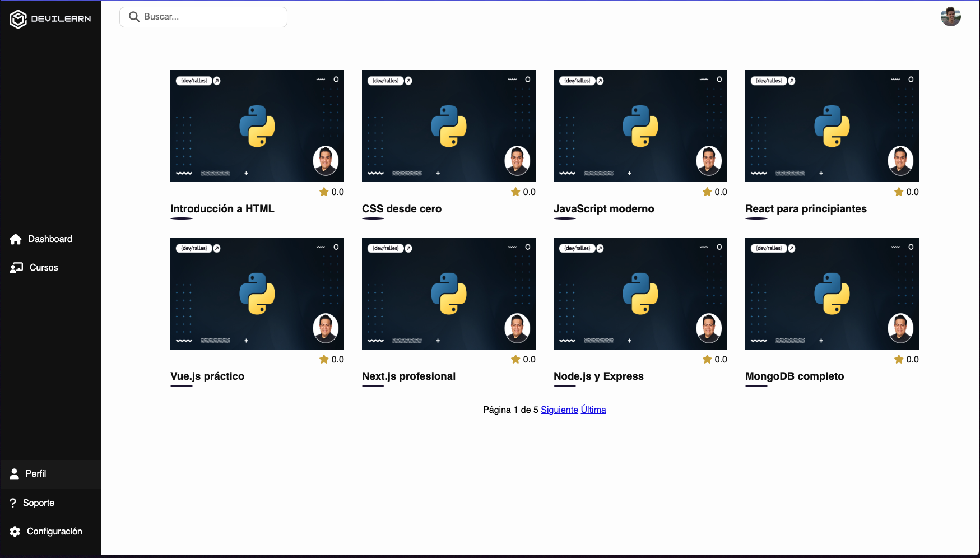Click the Node.js y Express course thumbnail
Screen dimensions: 980x558
tap(640, 293)
